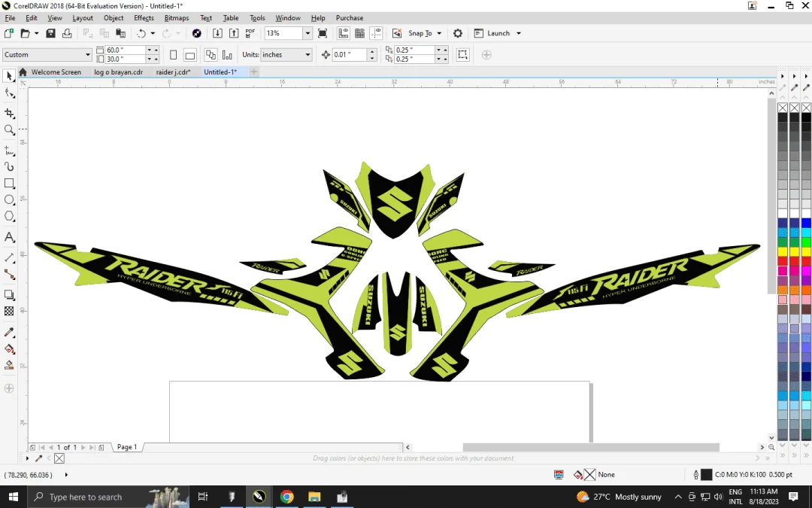Select the Smart Fill tool
Image resolution: width=812 pixels, height=508 pixels.
(x=9, y=365)
